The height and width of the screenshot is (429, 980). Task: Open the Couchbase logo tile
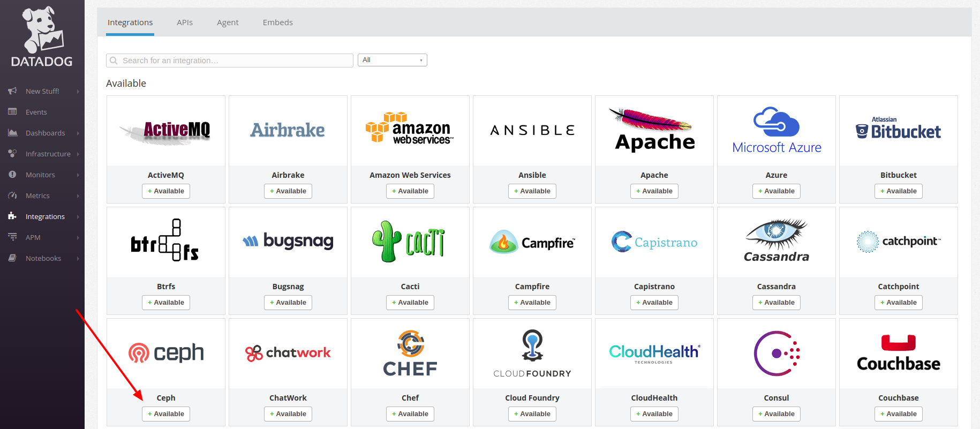click(899, 353)
